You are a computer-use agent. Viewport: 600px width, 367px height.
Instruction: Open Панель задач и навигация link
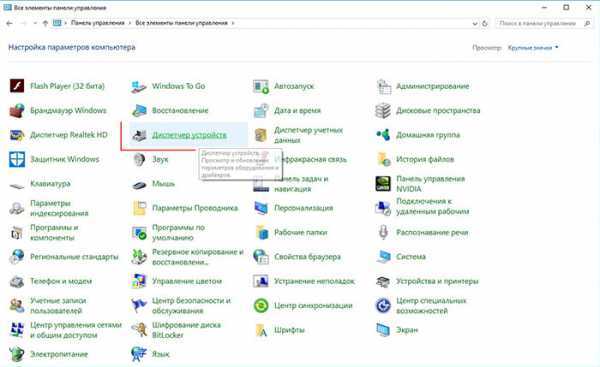click(x=301, y=184)
